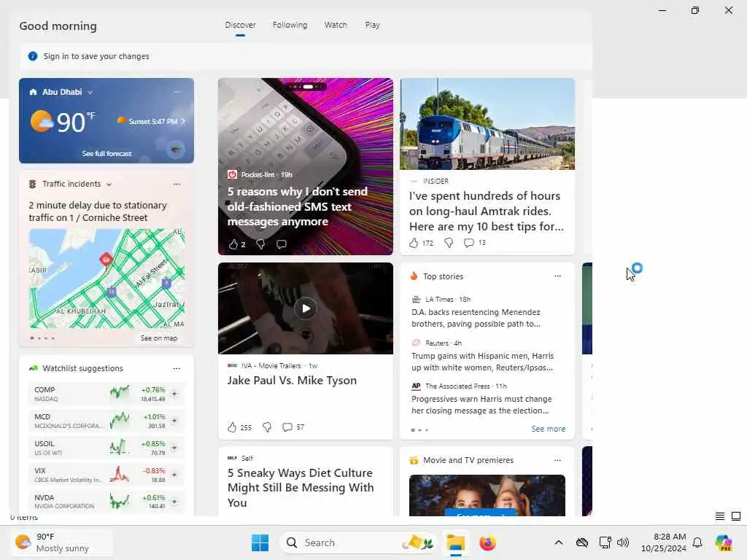The width and height of the screenshot is (747, 560).
Task: Add USOIL to watchlist
Action: click(174, 448)
